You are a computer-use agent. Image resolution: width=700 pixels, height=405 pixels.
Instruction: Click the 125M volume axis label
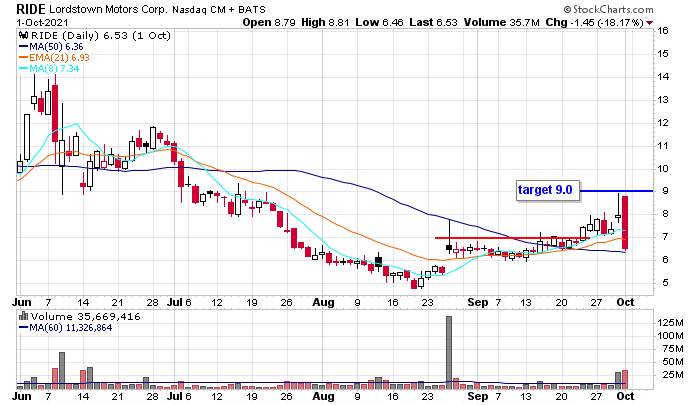(x=670, y=323)
